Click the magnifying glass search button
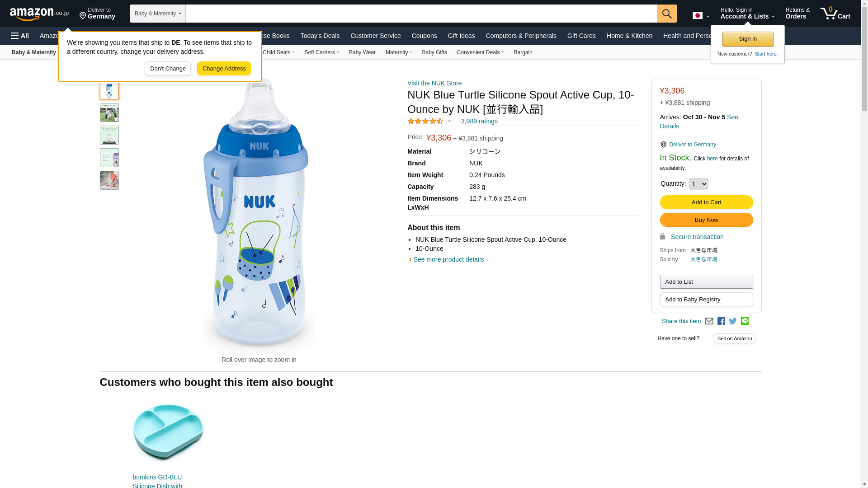The image size is (868, 488). (666, 14)
